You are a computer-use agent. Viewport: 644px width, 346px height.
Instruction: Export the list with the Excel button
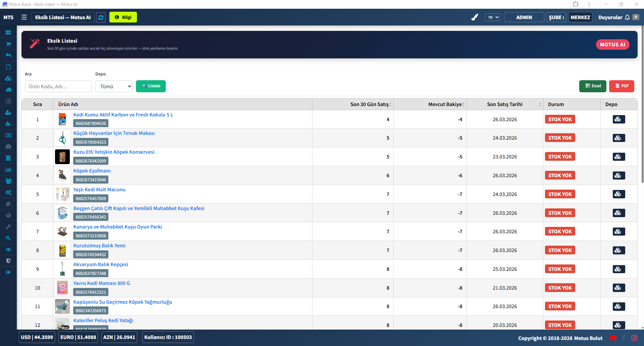(x=593, y=86)
